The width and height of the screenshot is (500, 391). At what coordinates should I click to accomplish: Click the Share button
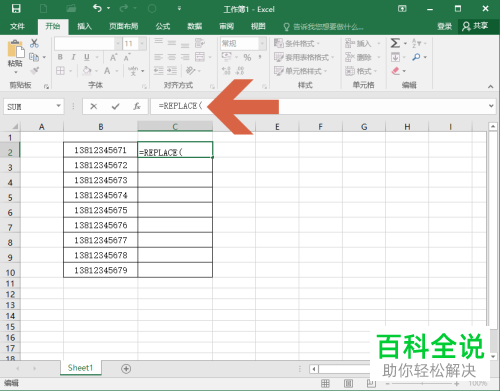(x=476, y=26)
